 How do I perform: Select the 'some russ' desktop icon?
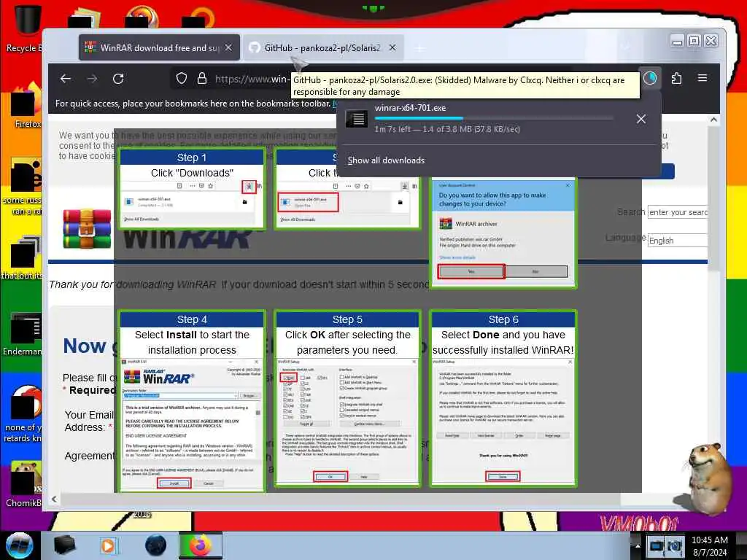(24, 187)
